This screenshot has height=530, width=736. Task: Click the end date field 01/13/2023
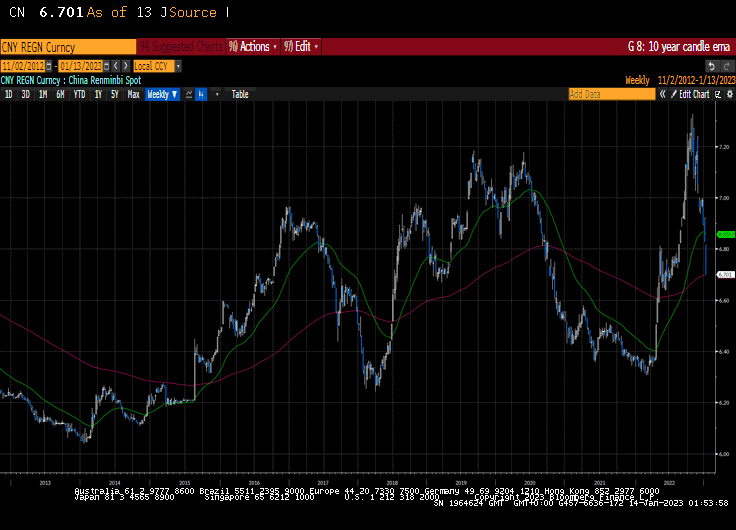click(x=80, y=66)
